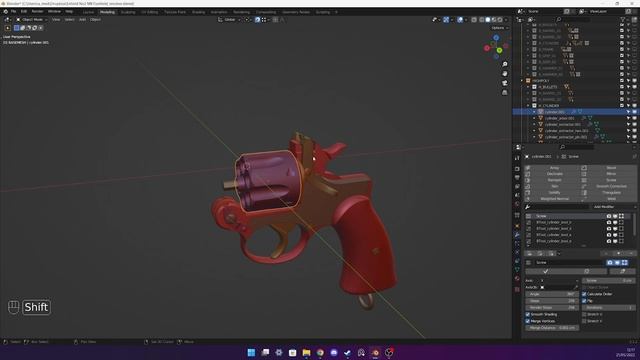Switch to the Modeling workspace tab
The width and height of the screenshot is (640, 360).
107,12
